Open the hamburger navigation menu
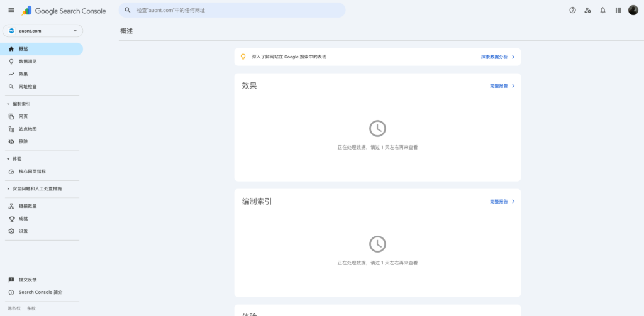The height and width of the screenshot is (316, 644). [x=11, y=10]
